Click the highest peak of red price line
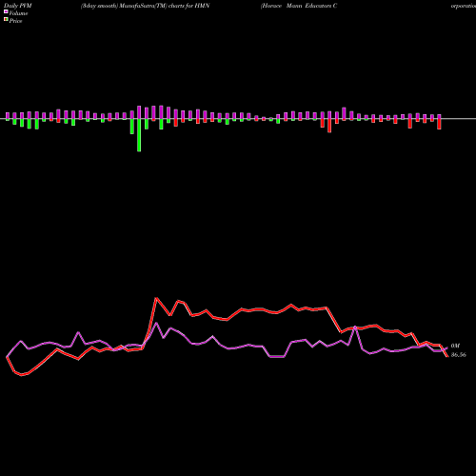This screenshot has width=476, height=476. tap(156, 298)
